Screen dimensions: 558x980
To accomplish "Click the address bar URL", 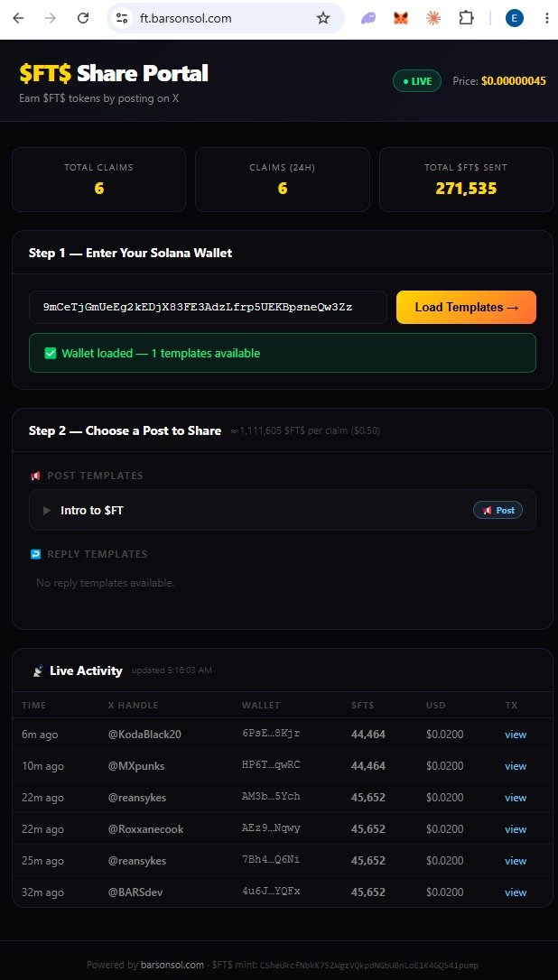I will tap(185, 18).
